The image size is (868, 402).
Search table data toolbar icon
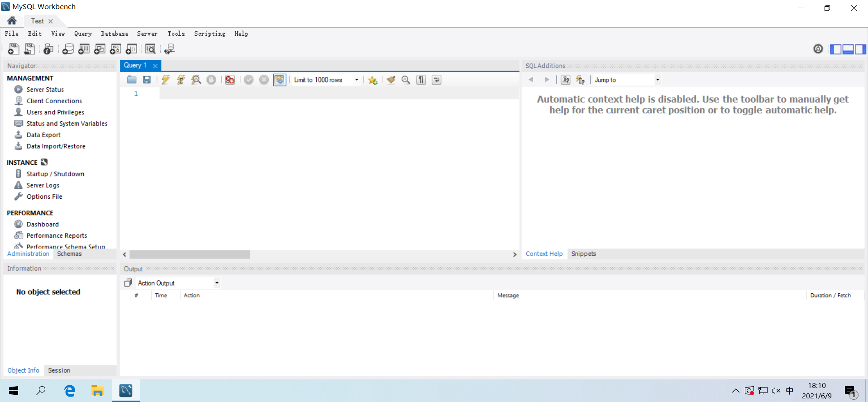(150, 49)
